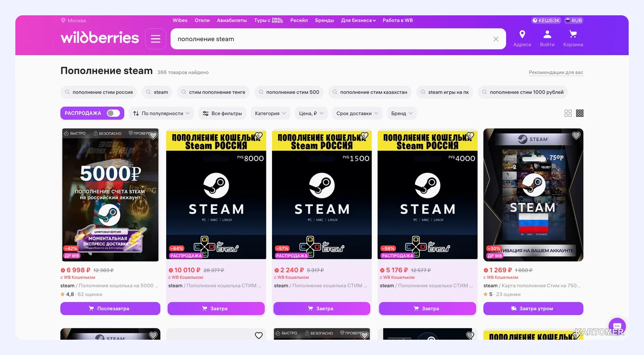Expand the Категория filter dropdown
The image size is (644, 355).
(x=271, y=113)
